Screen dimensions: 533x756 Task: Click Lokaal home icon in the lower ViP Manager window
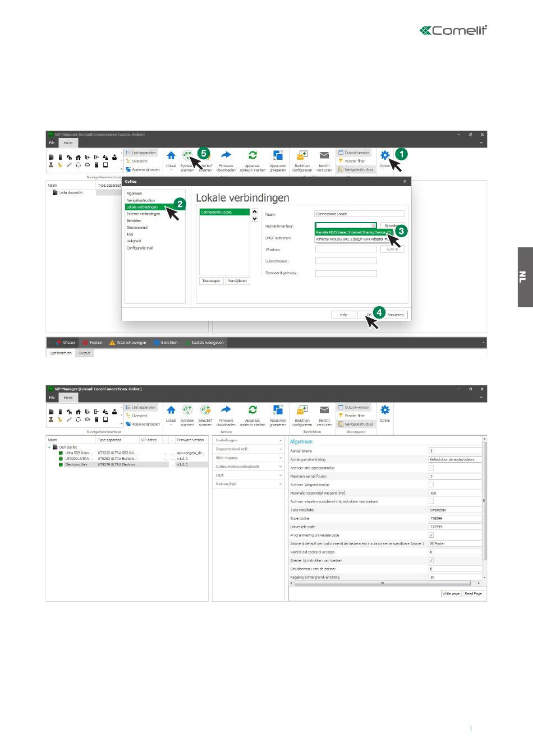tap(171, 414)
